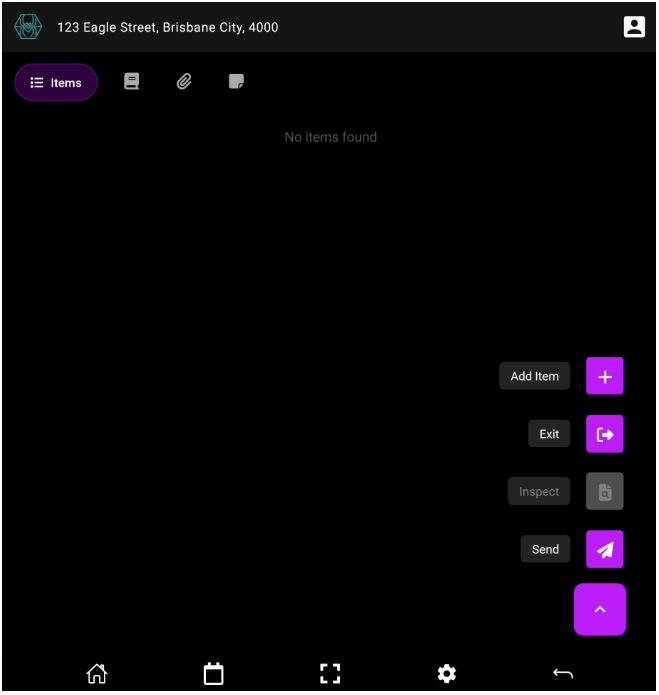Screen dimensions: 659x695
Task: Open the user profile icon
Action: [634, 27]
